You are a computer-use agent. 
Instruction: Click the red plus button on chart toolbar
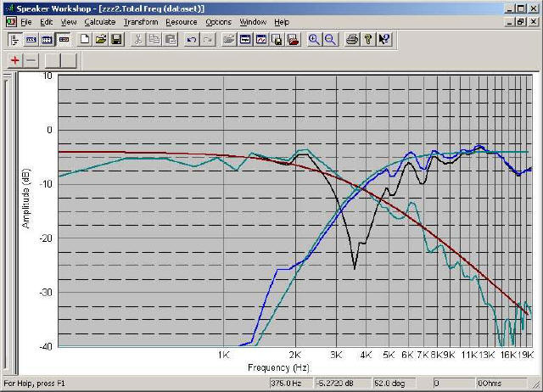click(15, 60)
